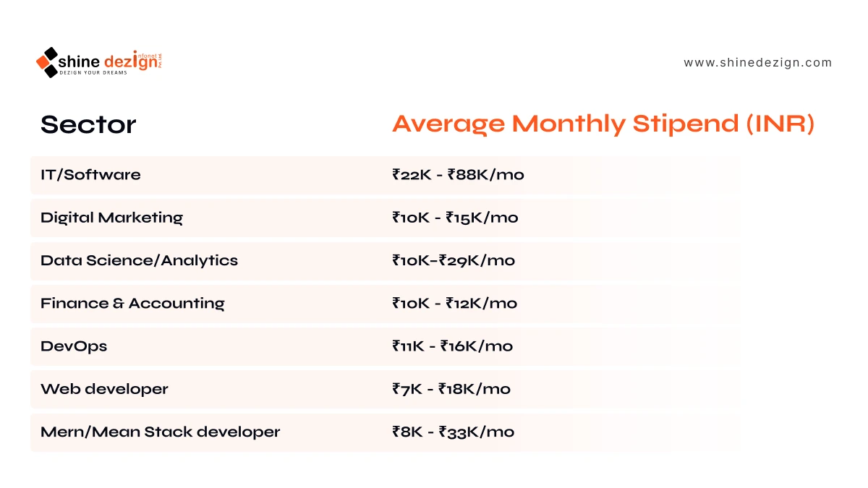Click the ₹7K - ₹18K/mo stipend value
The width and height of the screenshot is (868, 488).
tap(451, 389)
